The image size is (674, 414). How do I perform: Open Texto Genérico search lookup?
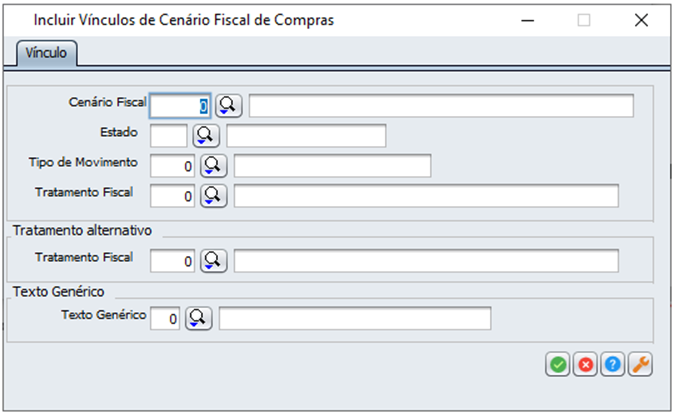tap(199, 318)
